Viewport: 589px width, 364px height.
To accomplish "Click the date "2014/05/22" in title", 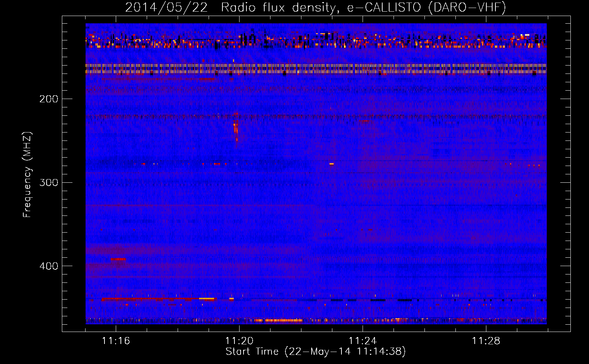I will (166, 7).
